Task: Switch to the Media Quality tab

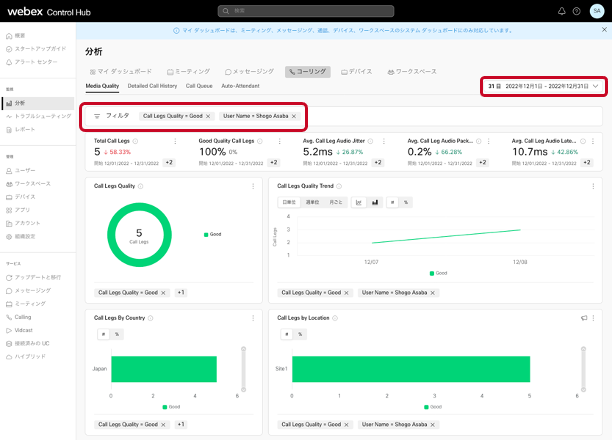Action: click(102, 86)
